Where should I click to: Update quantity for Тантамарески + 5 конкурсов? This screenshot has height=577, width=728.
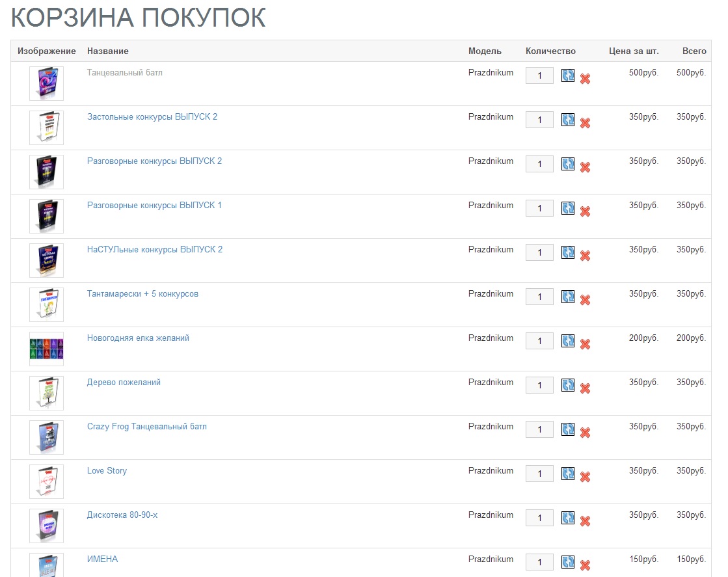[x=568, y=297]
